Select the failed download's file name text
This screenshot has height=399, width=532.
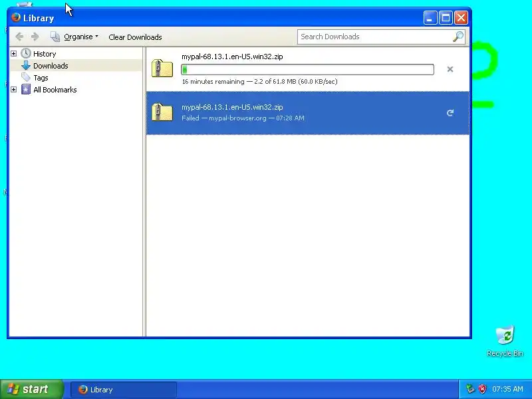232,107
